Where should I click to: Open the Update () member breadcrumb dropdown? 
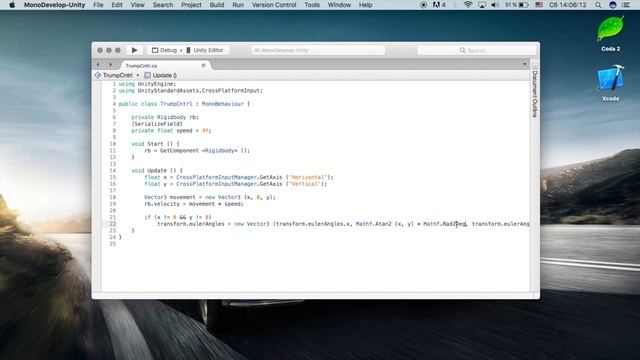(161, 75)
